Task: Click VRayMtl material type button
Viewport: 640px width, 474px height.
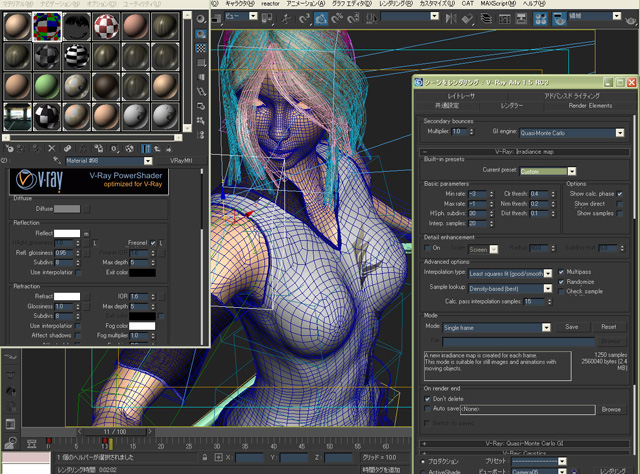Action: pos(181,161)
